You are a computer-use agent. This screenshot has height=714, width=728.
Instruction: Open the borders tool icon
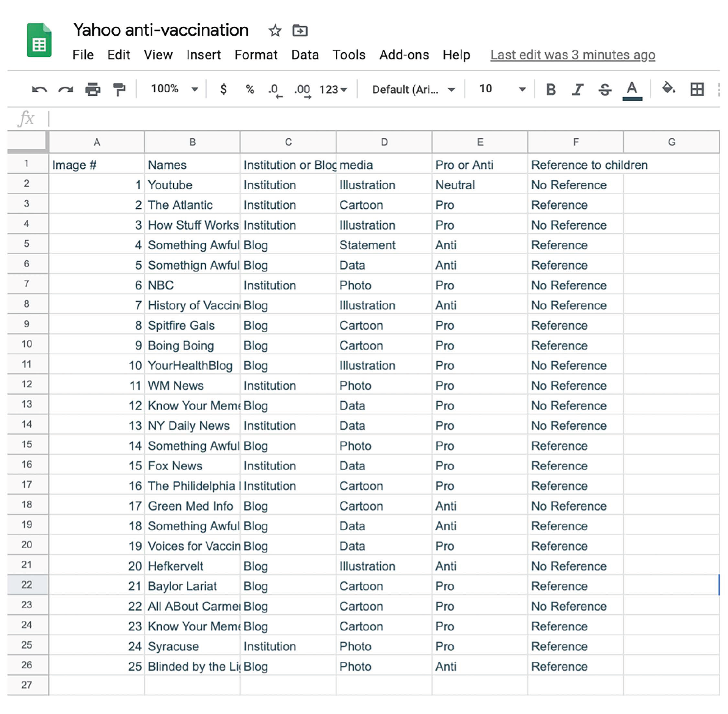point(697,89)
